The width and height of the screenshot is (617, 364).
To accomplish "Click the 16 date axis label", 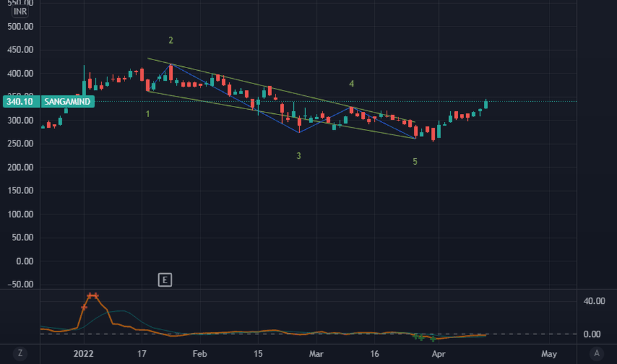I will (374, 354).
